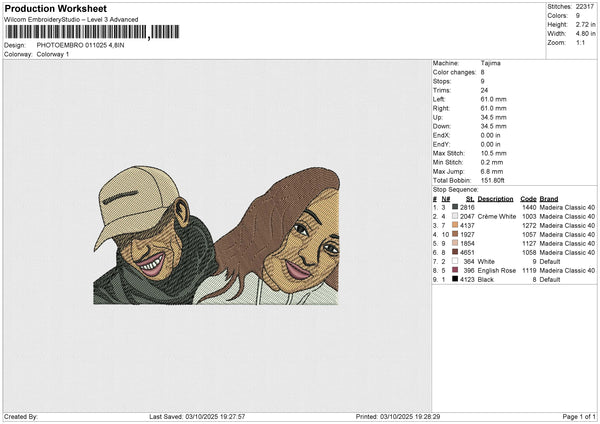Click the Crème White thread color swatch
Screen dimensions: 600x424
pyautogui.click(x=455, y=216)
